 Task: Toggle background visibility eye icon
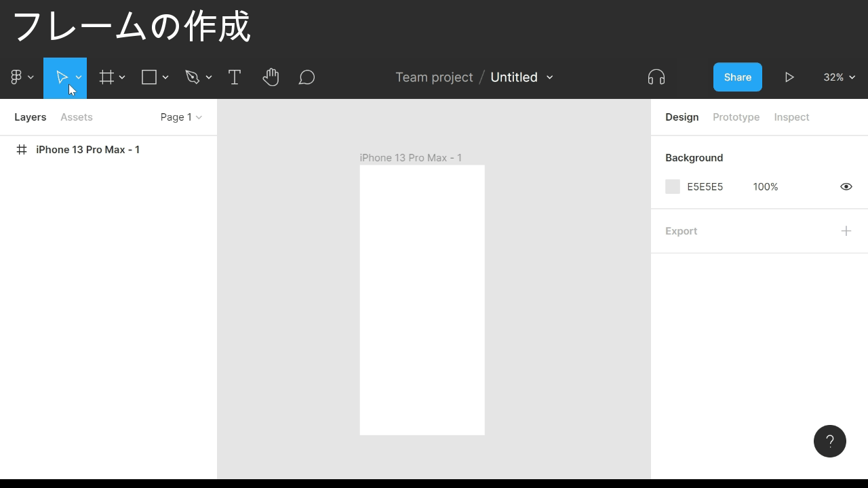(846, 186)
